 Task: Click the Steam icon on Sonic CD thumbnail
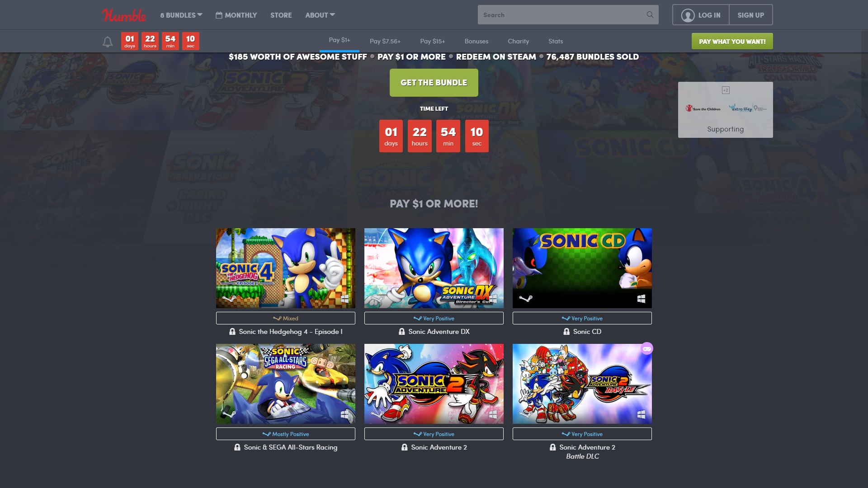click(525, 299)
